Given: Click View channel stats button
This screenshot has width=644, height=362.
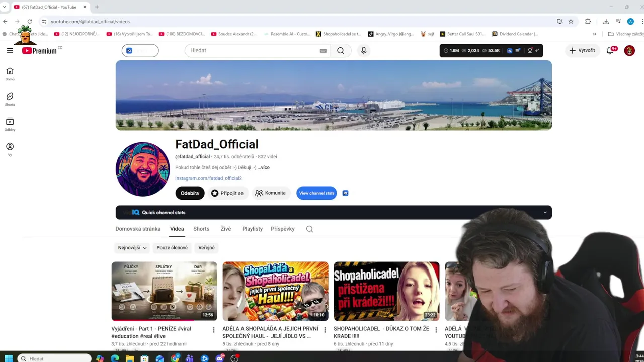Looking at the screenshot, I should click(x=316, y=193).
